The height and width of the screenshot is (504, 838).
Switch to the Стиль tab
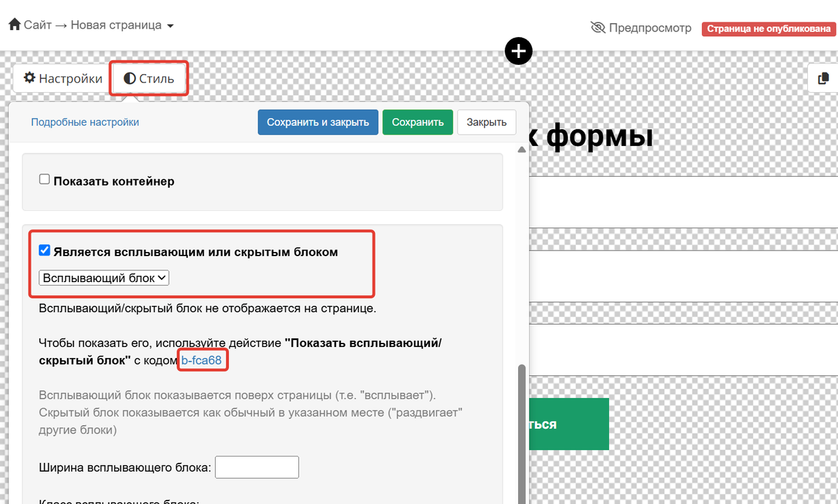click(x=149, y=78)
